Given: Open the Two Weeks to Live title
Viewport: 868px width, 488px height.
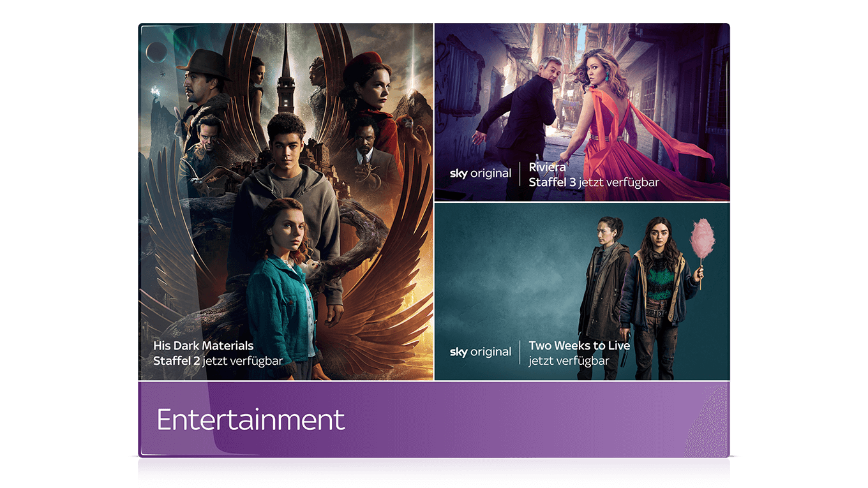Looking at the screenshot, I should pyautogui.click(x=579, y=346).
